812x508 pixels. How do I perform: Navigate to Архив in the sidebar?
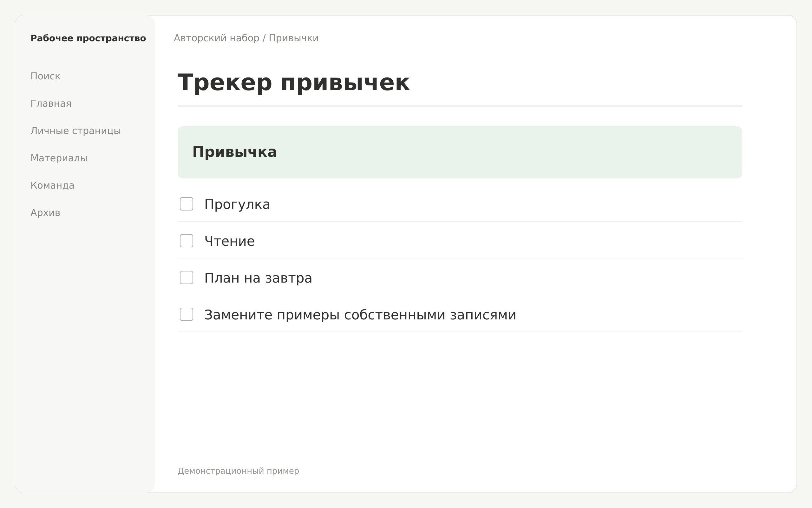pos(45,213)
